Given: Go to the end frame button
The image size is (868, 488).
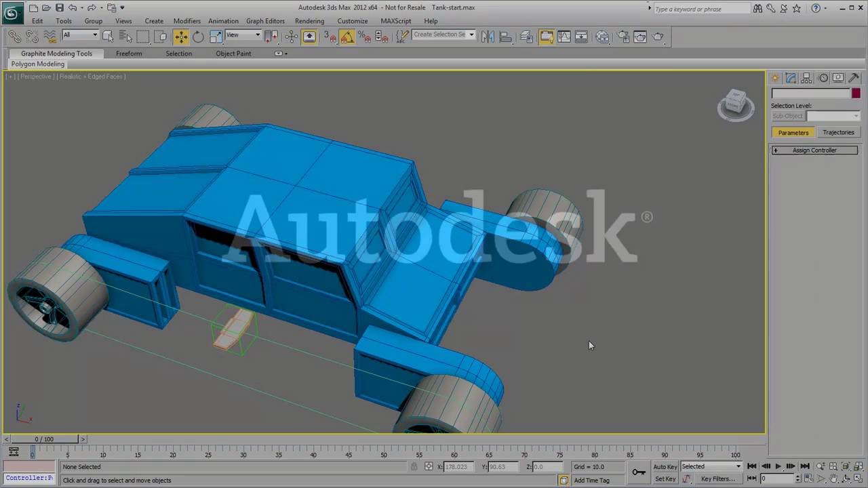Looking at the screenshot, I should [805, 466].
